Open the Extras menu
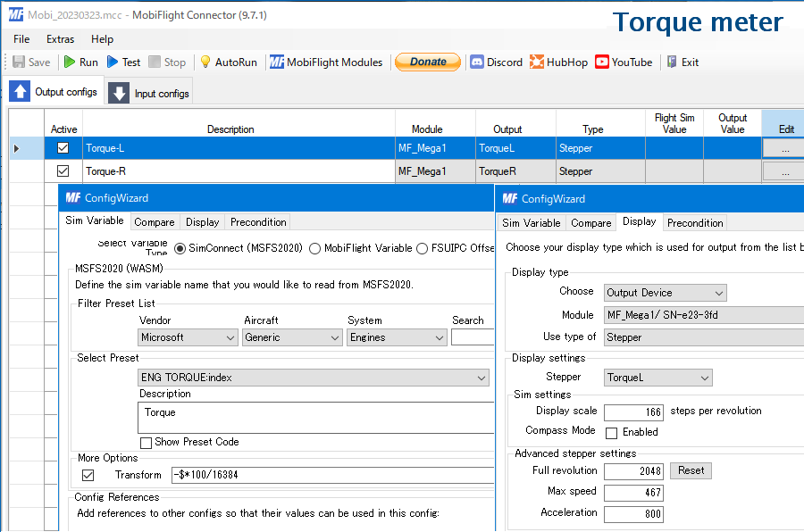The height and width of the screenshot is (532, 804). pos(60,39)
